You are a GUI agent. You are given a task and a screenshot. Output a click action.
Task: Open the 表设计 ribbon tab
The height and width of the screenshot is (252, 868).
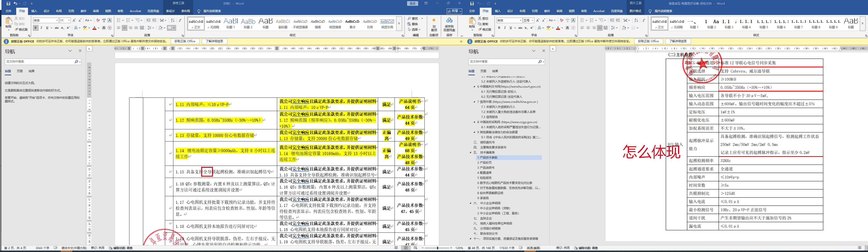pos(170,11)
